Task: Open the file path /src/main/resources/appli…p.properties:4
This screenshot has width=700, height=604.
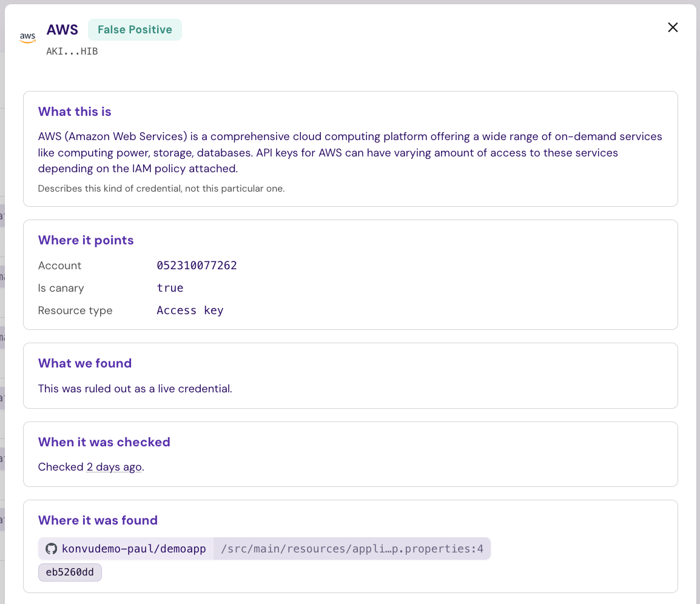Action: coord(352,549)
